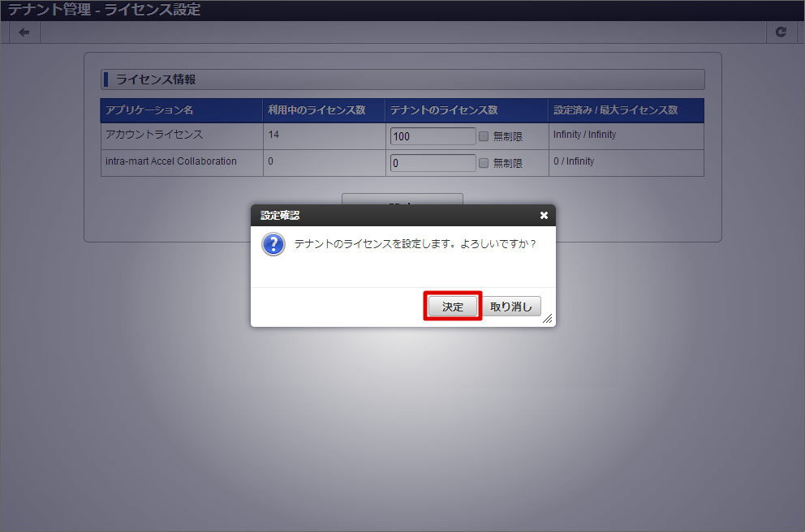Confirm with the 決定 button
Screen dimensions: 805x532
pos(452,307)
